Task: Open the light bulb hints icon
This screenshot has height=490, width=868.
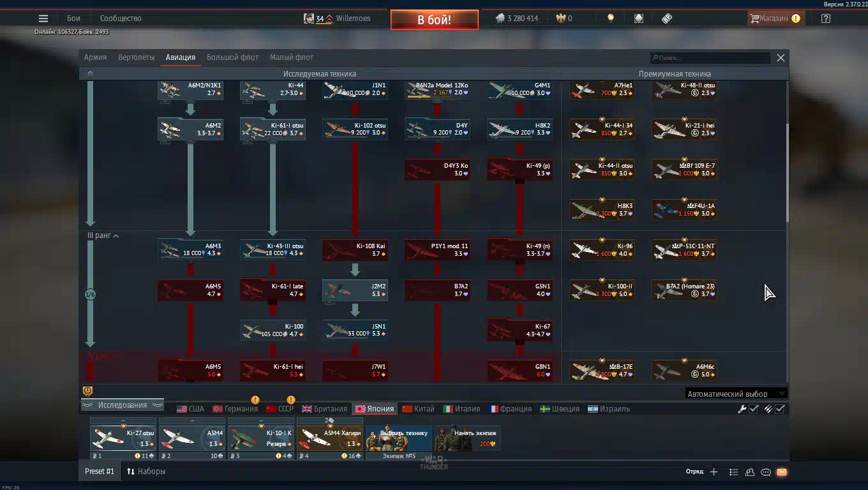Action: tap(611, 19)
